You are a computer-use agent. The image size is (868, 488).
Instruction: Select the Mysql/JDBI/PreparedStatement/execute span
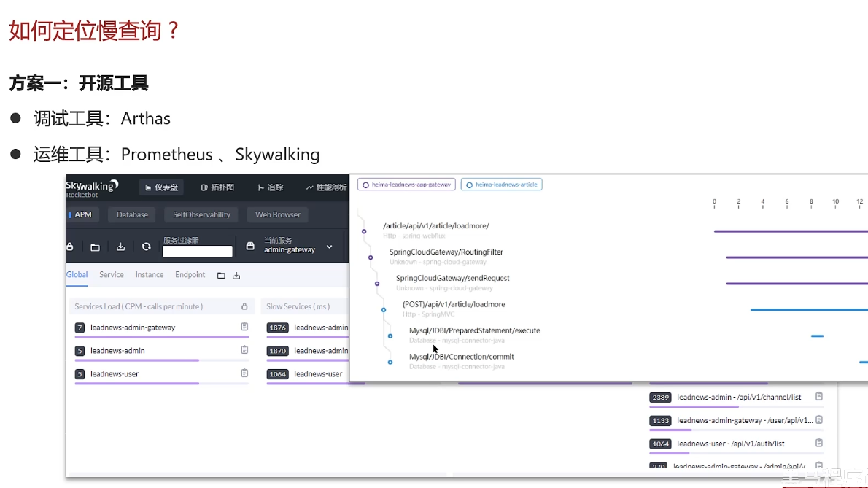coord(474,330)
